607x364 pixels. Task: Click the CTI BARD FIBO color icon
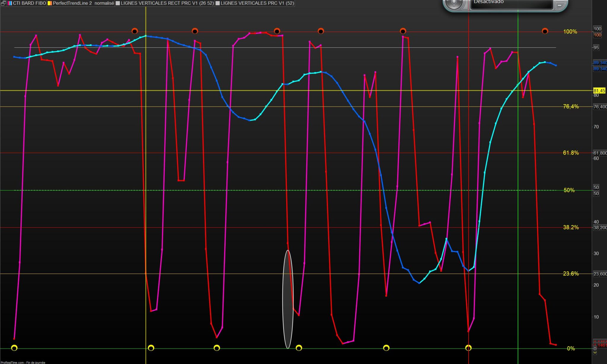pyautogui.click(x=10, y=3)
